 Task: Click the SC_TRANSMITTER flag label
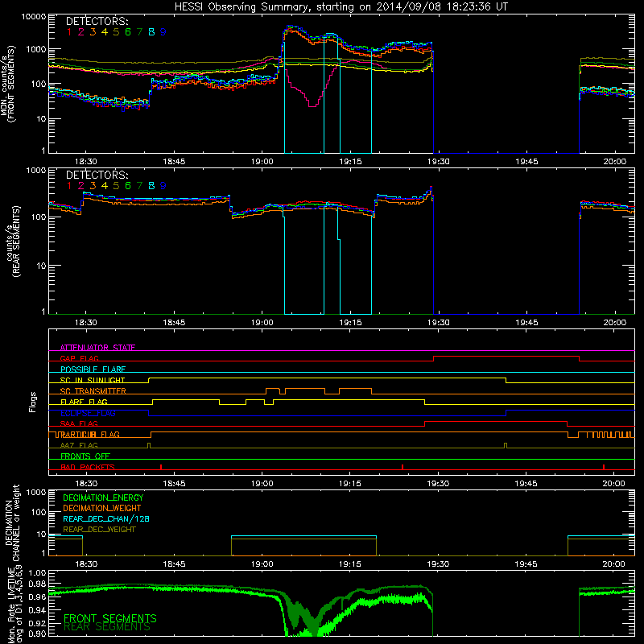pyautogui.click(x=93, y=391)
